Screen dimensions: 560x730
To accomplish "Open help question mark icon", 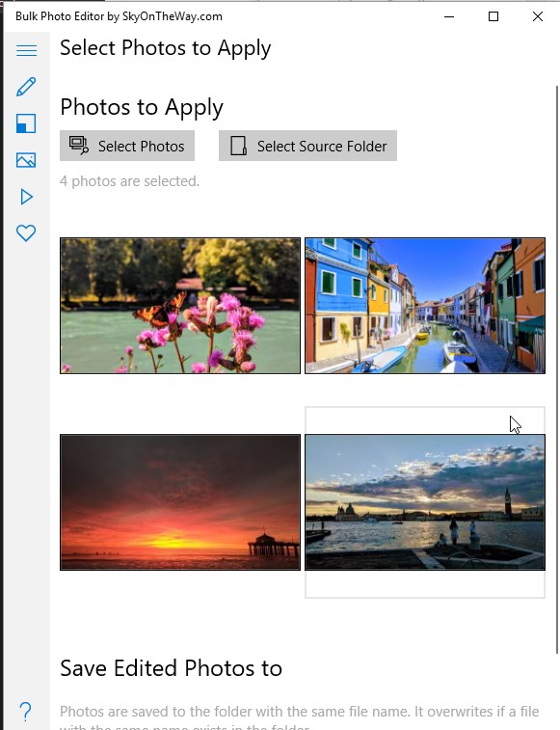I will click(x=26, y=712).
